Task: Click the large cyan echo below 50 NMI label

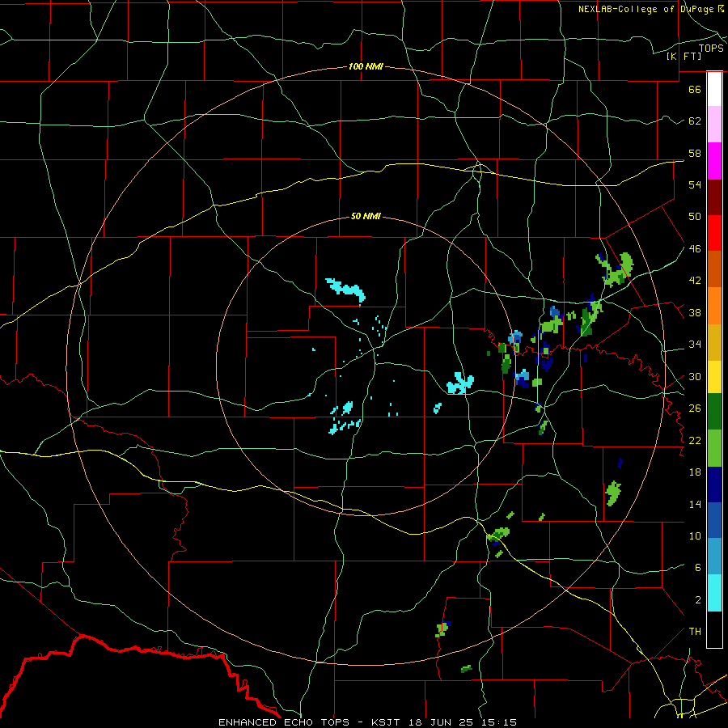Action: pos(346,290)
